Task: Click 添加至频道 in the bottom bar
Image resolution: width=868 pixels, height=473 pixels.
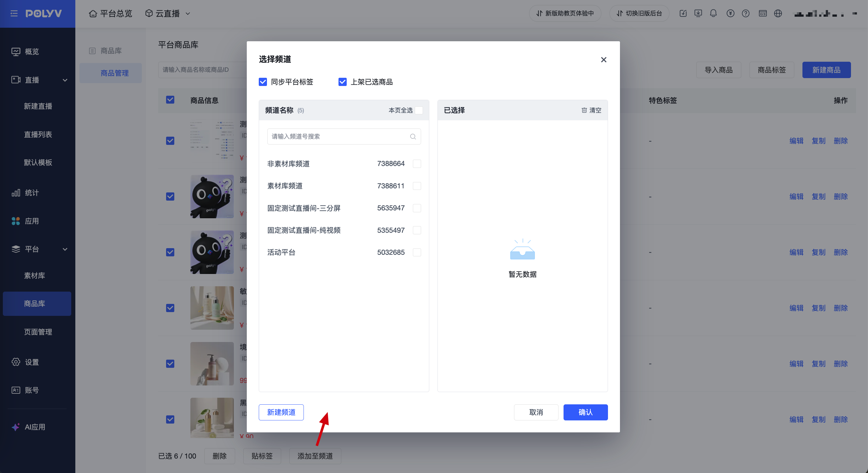Action: tap(315, 456)
